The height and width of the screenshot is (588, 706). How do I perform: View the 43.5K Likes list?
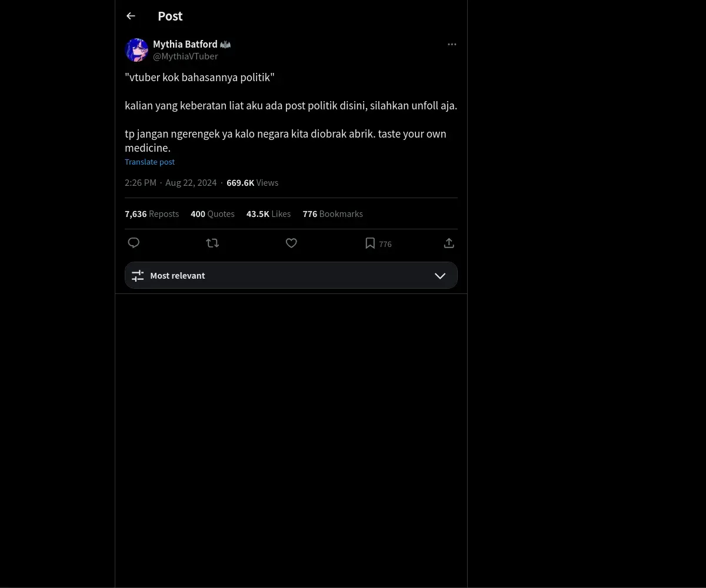click(268, 214)
